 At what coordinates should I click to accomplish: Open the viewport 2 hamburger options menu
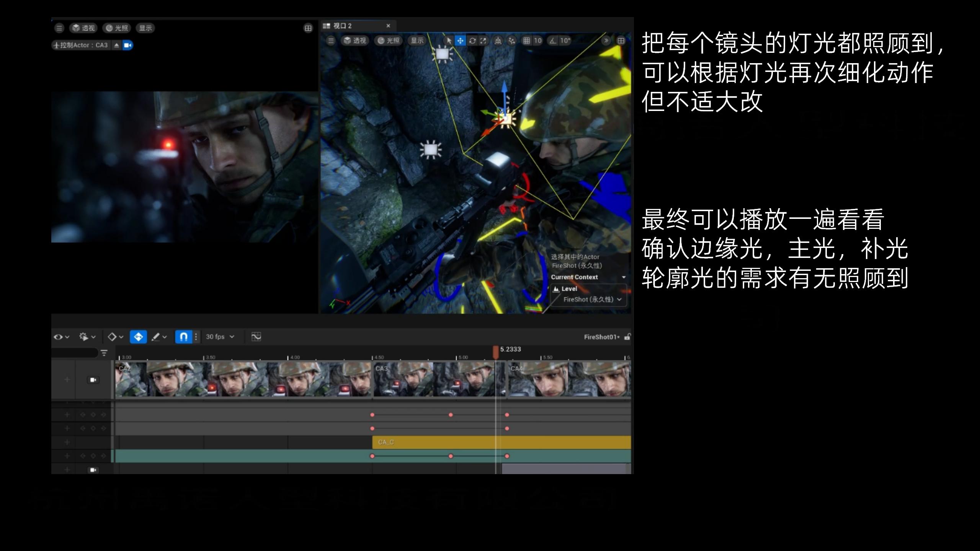pyautogui.click(x=331, y=41)
